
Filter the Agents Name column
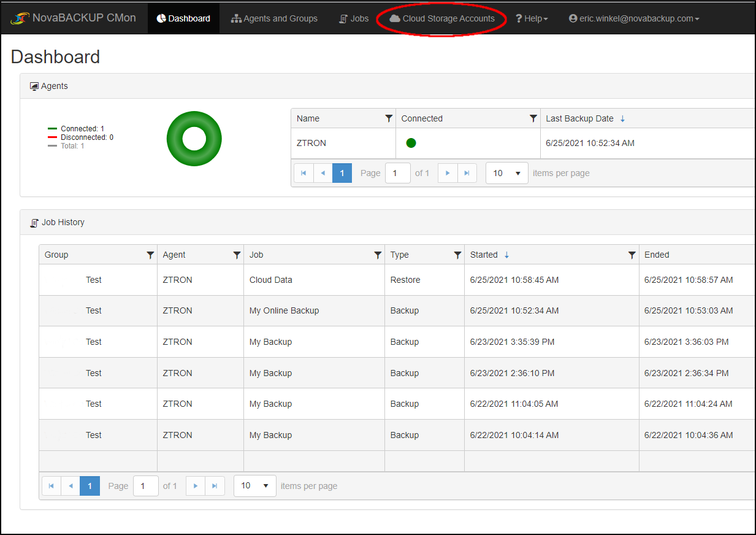(389, 118)
